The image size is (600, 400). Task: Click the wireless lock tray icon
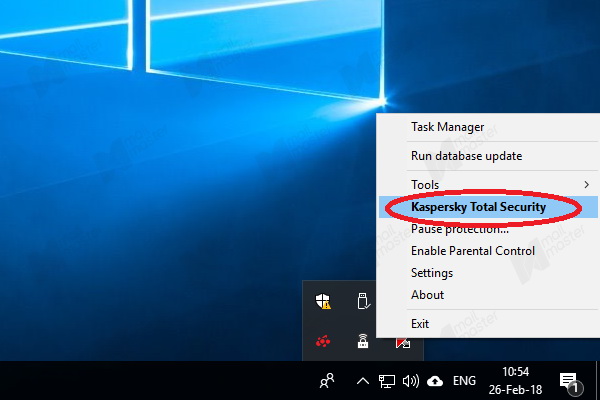[x=363, y=341]
